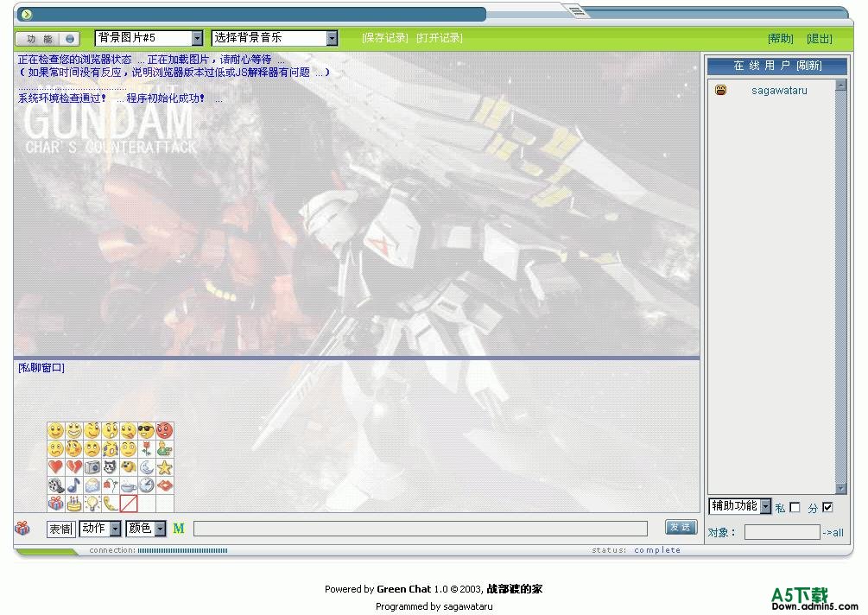Click the 保存记录 save log link
Image resolution: width=868 pixels, height=615 pixels.
[384, 38]
